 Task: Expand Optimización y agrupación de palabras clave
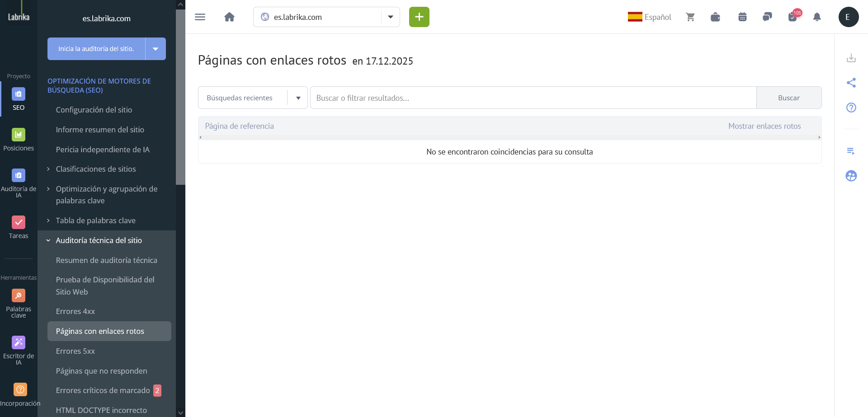(x=48, y=189)
